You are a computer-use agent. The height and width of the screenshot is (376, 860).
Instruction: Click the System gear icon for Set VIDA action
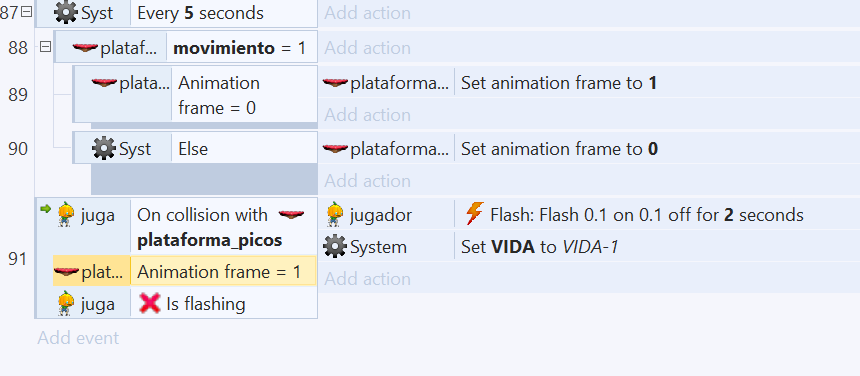[335, 247]
